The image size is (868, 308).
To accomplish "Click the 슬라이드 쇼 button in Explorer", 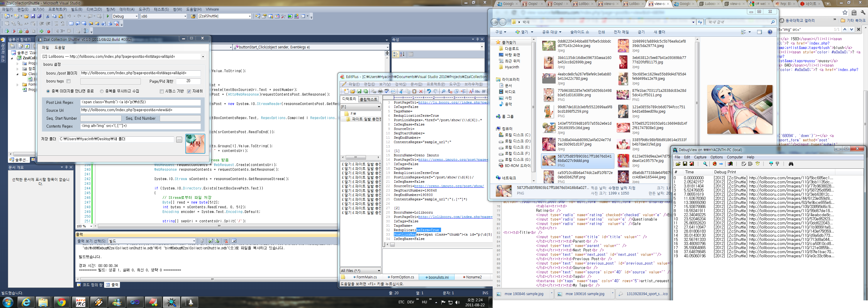I will pyautogui.click(x=579, y=32).
